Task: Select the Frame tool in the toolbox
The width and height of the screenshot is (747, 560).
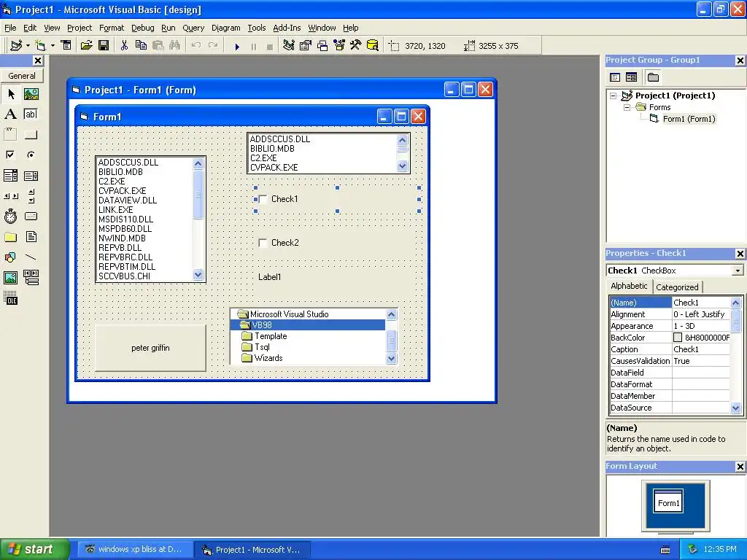Action: pos(10,135)
